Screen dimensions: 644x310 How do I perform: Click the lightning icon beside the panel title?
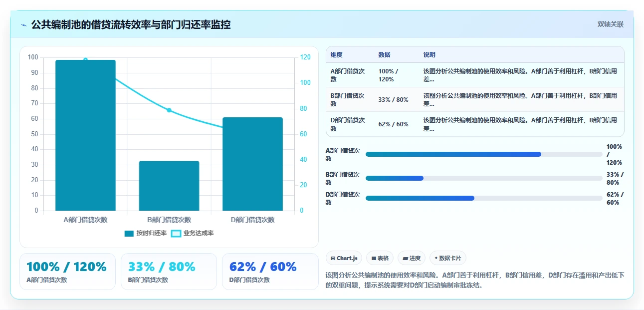(24, 25)
